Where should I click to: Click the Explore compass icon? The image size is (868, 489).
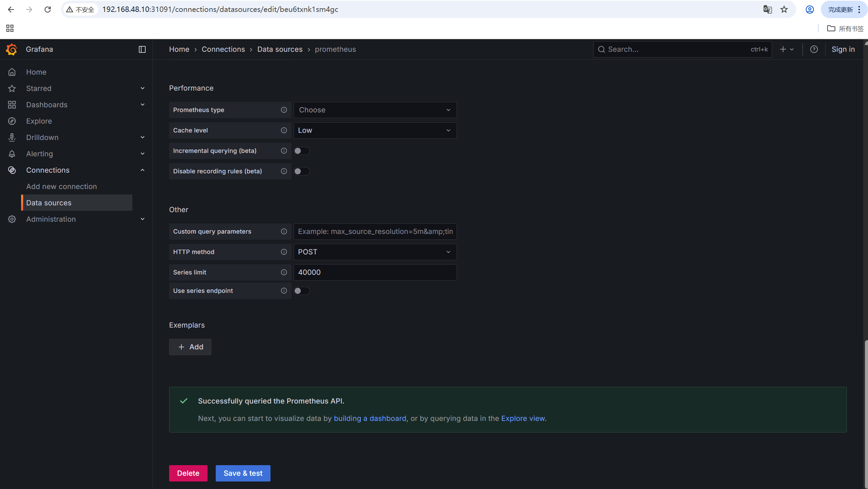tap(12, 121)
